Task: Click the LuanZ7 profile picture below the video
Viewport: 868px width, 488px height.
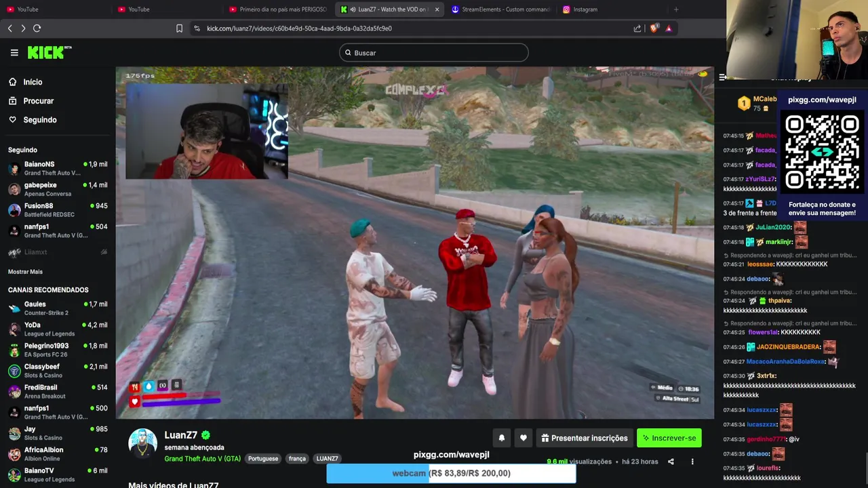Action: [x=142, y=443]
